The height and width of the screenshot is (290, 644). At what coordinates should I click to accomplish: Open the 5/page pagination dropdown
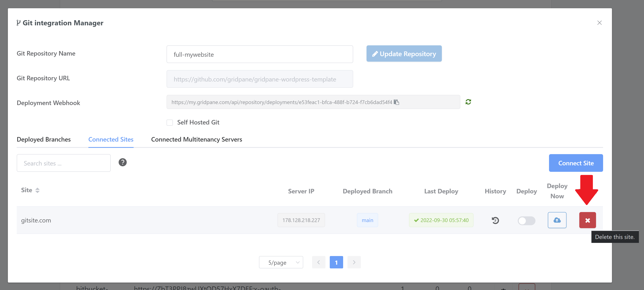pos(281,262)
